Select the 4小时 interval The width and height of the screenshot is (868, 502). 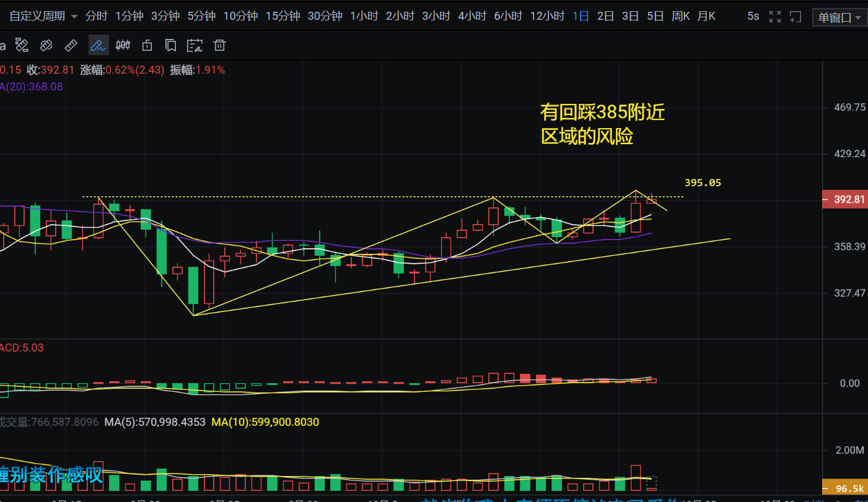(x=472, y=17)
